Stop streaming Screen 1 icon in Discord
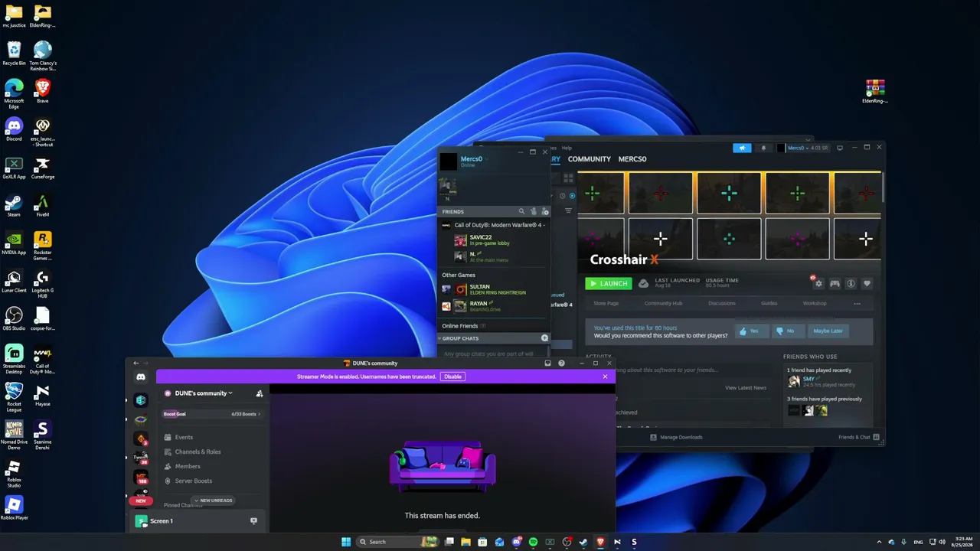This screenshot has width=980, height=551. tap(253, 521)
